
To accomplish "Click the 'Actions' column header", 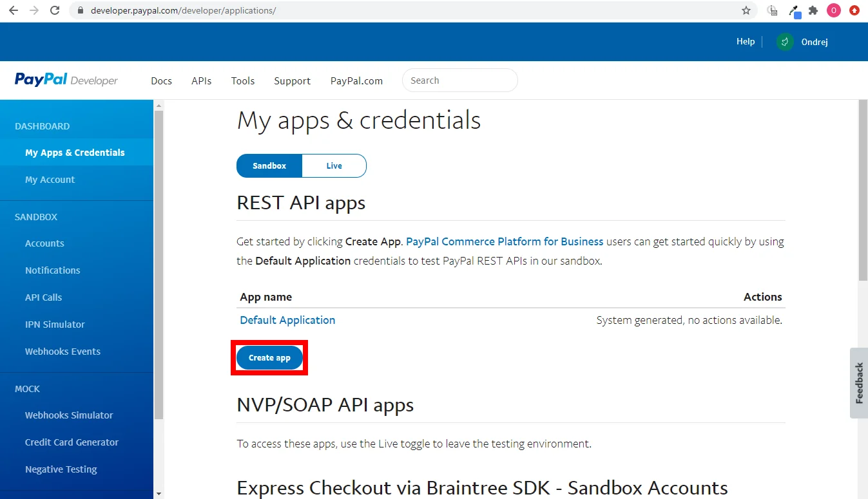I will (x=763, y=297).
